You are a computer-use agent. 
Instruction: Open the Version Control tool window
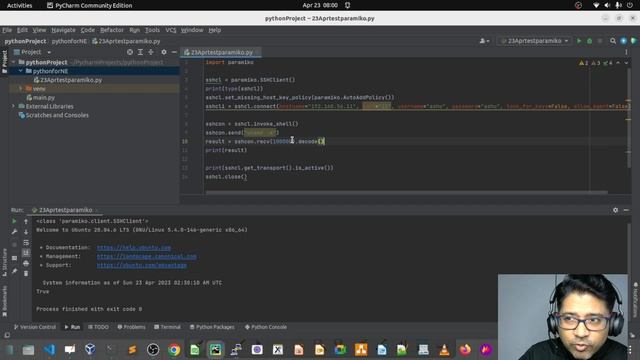click(35, 327)
